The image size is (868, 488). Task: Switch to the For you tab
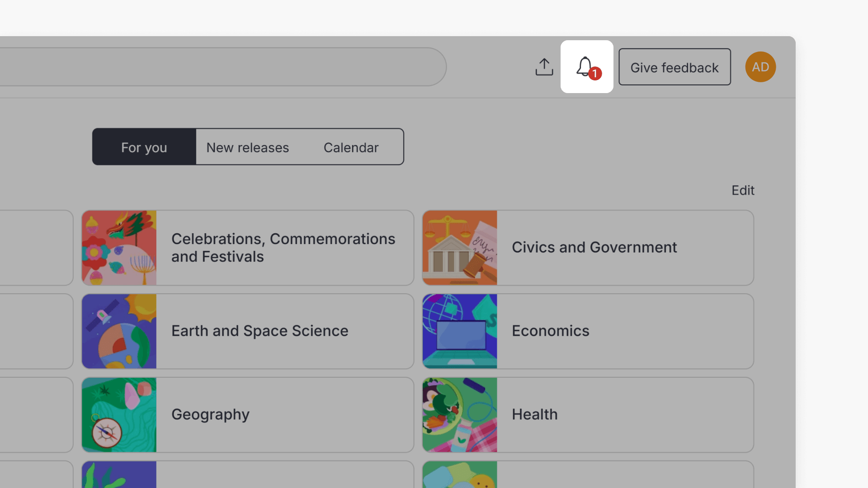(x=144, y=147)
